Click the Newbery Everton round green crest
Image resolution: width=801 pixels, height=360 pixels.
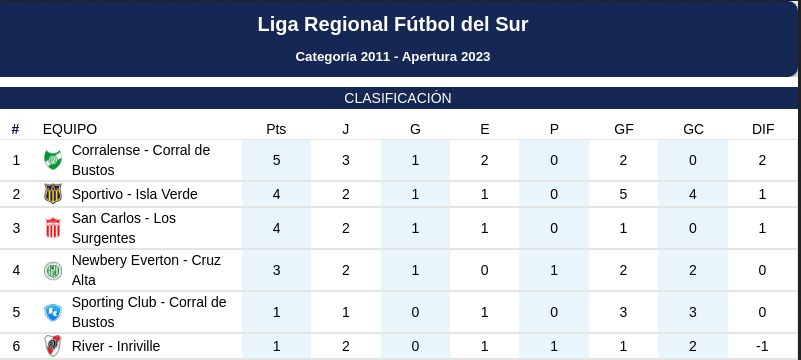pyautogui.click(x=53, y=270)
